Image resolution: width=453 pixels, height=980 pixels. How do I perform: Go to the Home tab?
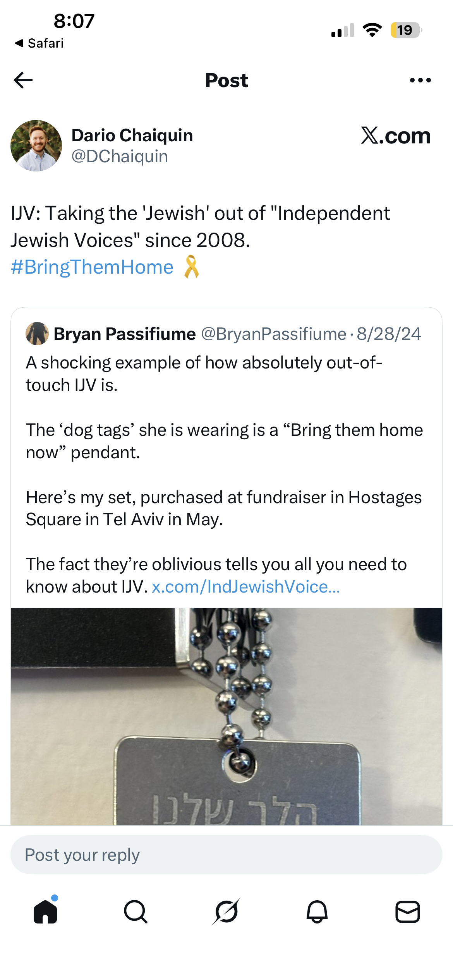46,911
